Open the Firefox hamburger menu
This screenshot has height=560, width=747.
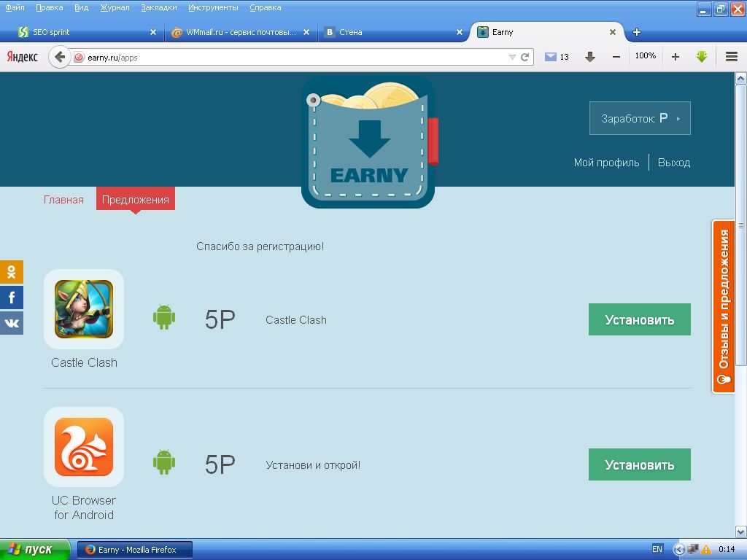[x=732, y=57]
